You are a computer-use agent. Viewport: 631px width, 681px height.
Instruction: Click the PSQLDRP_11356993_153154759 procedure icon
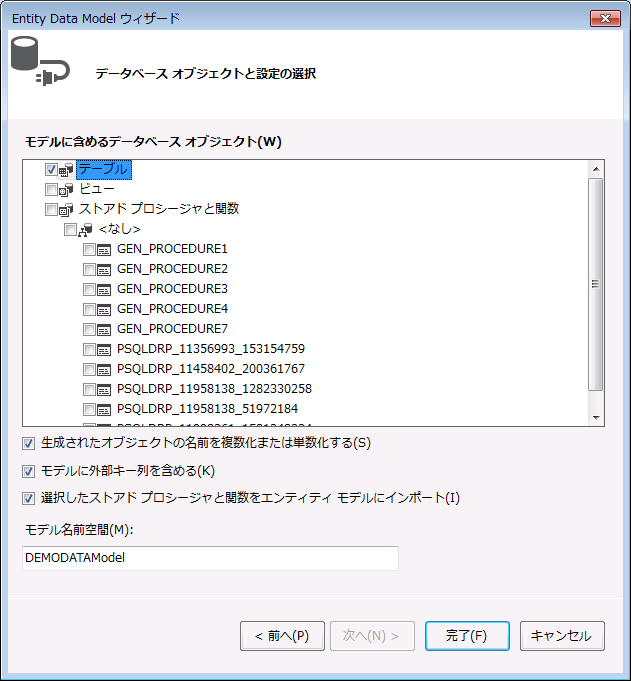point(105,349)
